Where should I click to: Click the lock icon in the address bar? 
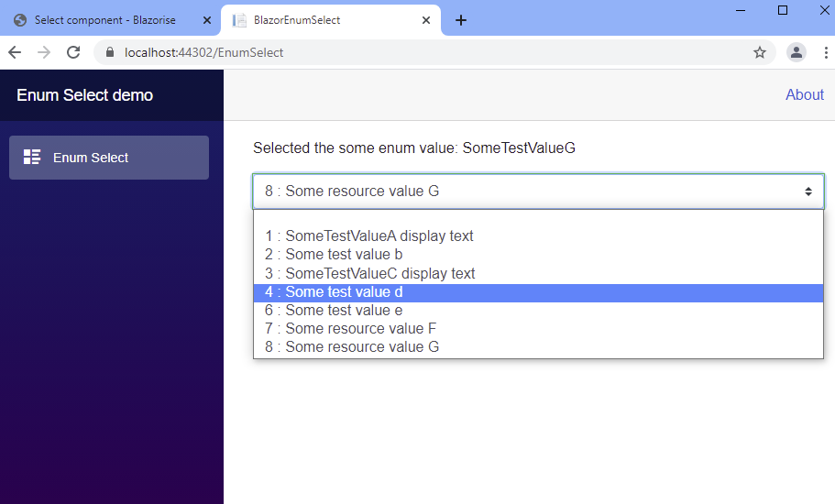click(110, 52)
